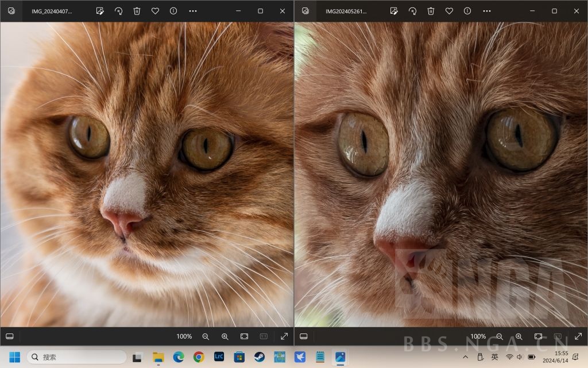Toggle filmstrip in the left window
Viewport: 588px width, 368px height.
point(10,336)
